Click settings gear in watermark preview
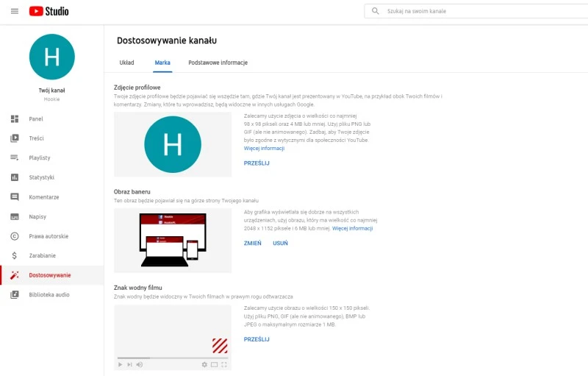Viewport: 588px width, 376px height. 204,364
